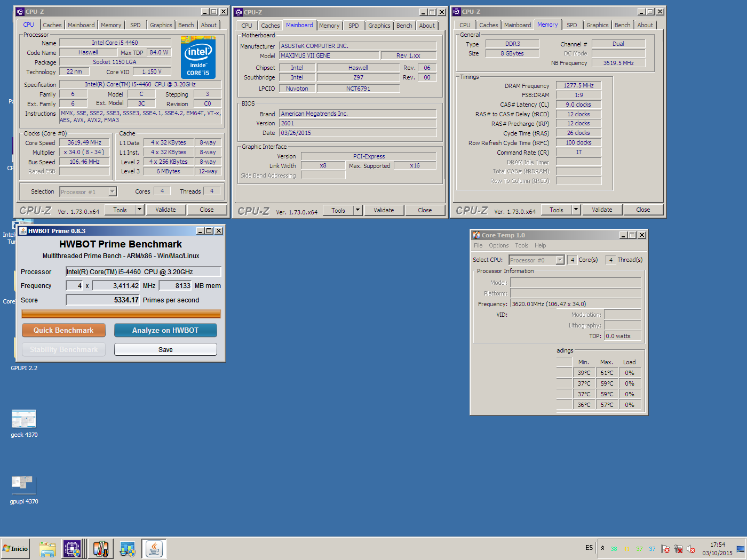Run Quick Benchmark in HWBOT Prime
The width and height of the screenshot is (747, 560).
click(63, 331)
